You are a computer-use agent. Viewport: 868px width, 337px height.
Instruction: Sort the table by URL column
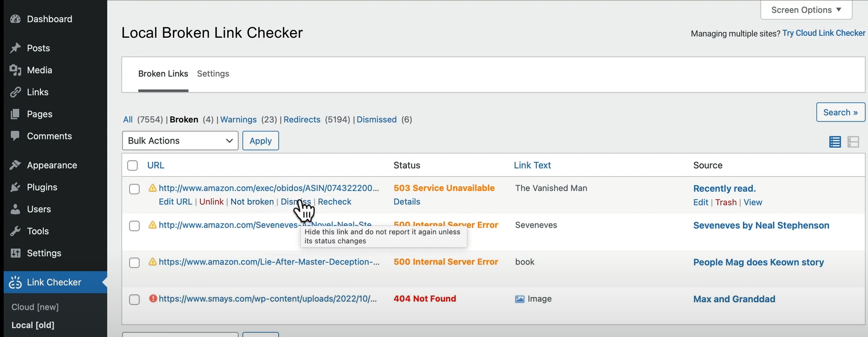[156, 166]
